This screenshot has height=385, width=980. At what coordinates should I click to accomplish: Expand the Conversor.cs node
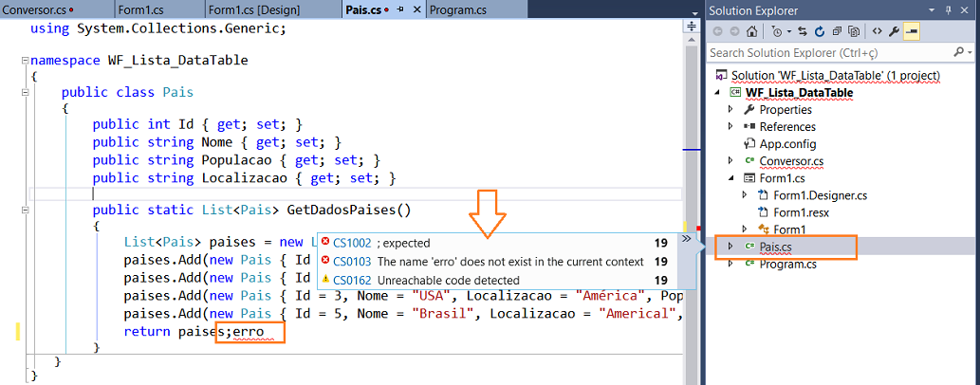[x=730, y=160]
